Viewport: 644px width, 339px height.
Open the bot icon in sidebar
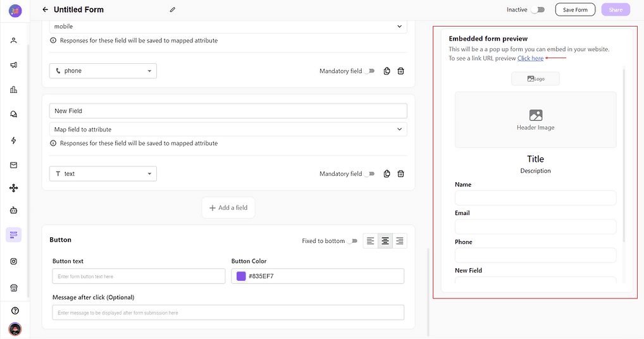click(13, 210)
